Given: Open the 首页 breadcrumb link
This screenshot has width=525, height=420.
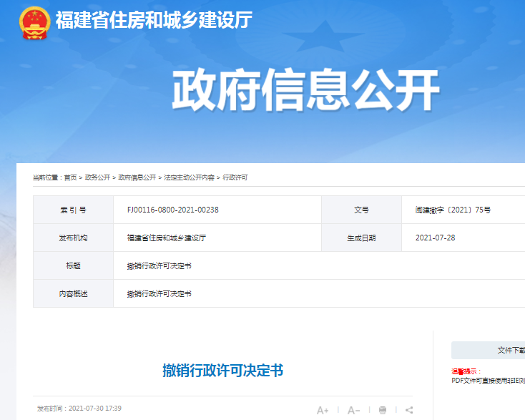Looking at the screenshot, I should [x=70, y=177].
